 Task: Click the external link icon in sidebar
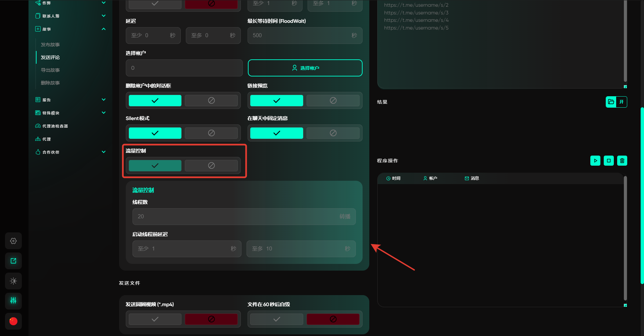13,261
